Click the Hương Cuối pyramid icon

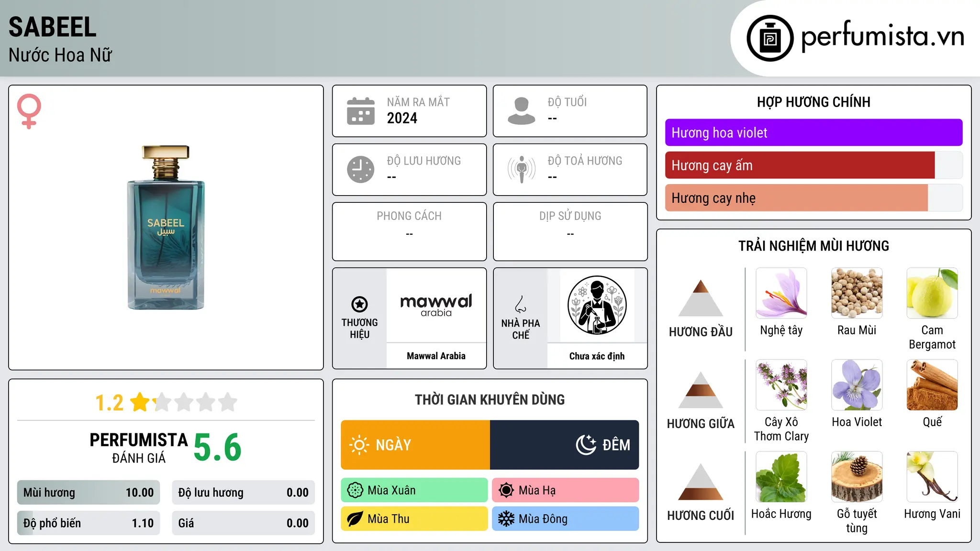pyautogui.click(x=701, y=482)
